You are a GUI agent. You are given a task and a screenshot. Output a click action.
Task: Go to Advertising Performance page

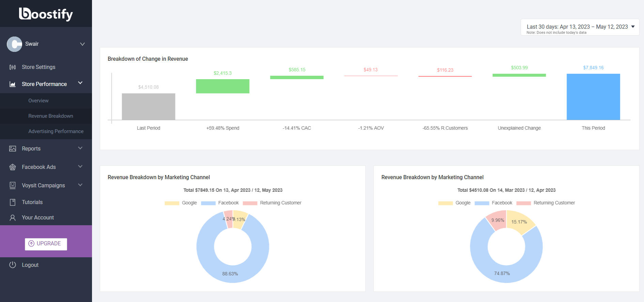(56, 131)
